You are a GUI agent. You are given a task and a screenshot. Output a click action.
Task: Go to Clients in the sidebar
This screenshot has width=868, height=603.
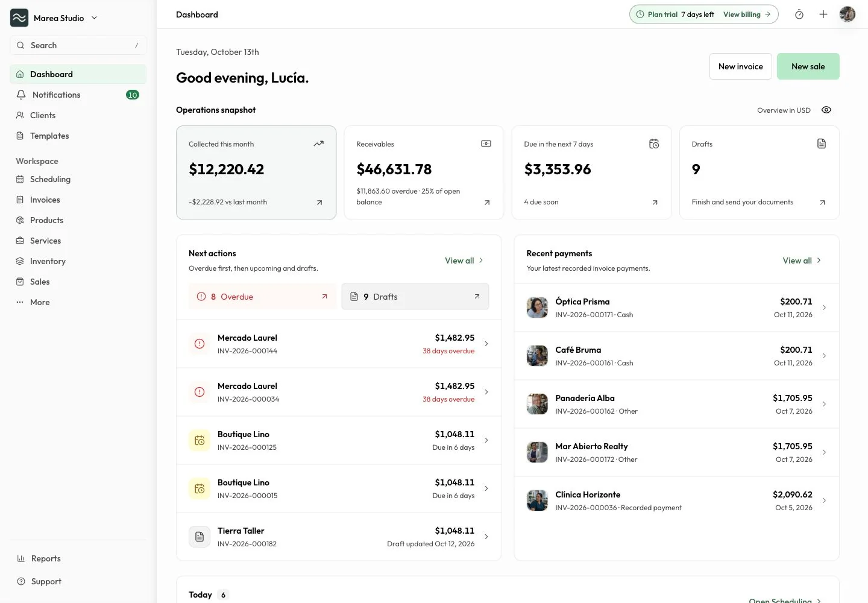point(78,115)
